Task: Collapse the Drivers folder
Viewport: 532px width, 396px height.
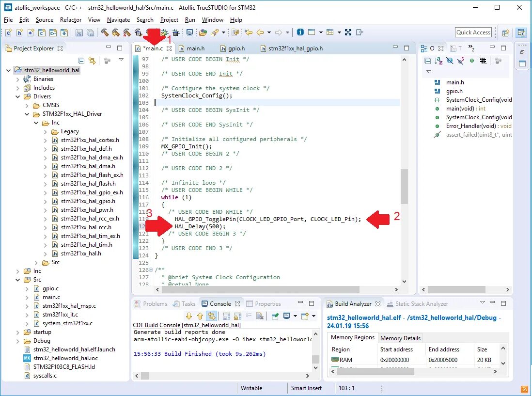Action: point(17,97)
